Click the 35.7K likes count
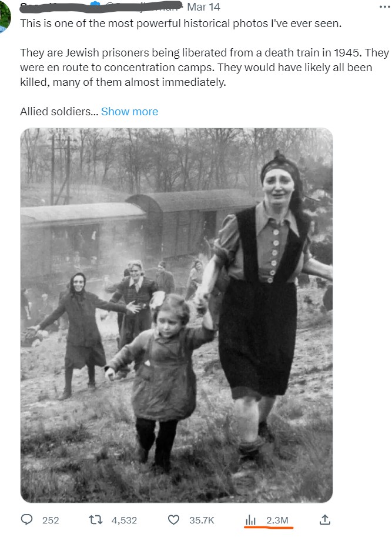This screenshot has height=537, width=392. coord(202,520)
